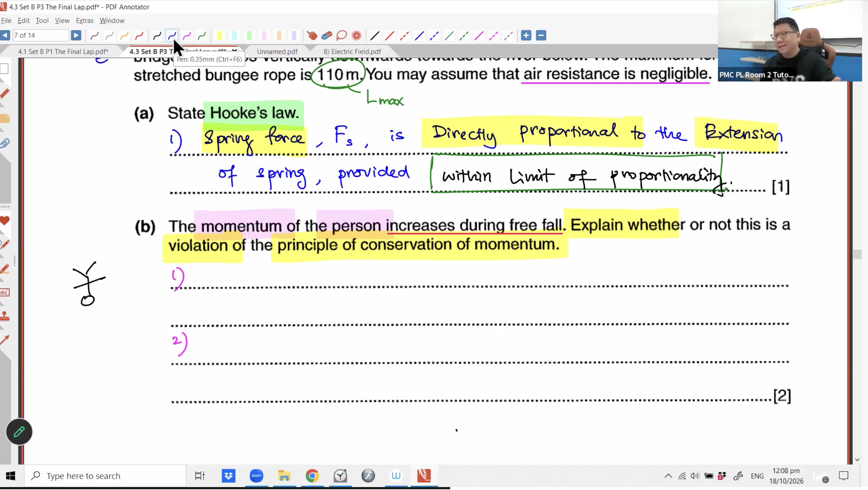Open the notification center icon
Image resolution: width=868 pixels, height=490 pixels.
[x=843, y=476]
